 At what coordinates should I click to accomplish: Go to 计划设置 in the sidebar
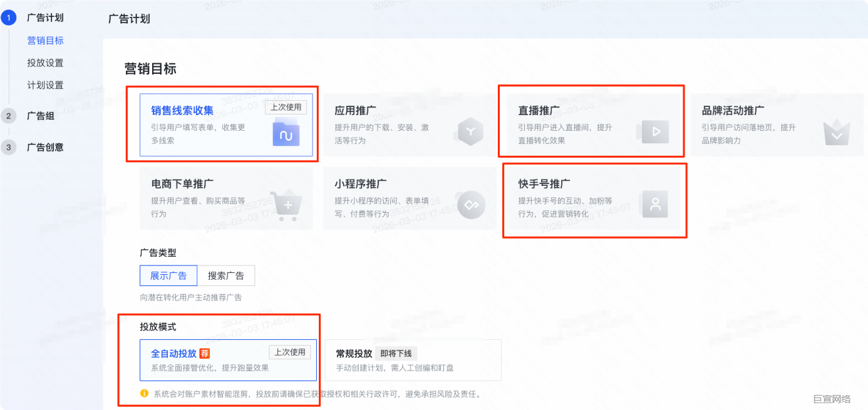[x=45, y=85]
